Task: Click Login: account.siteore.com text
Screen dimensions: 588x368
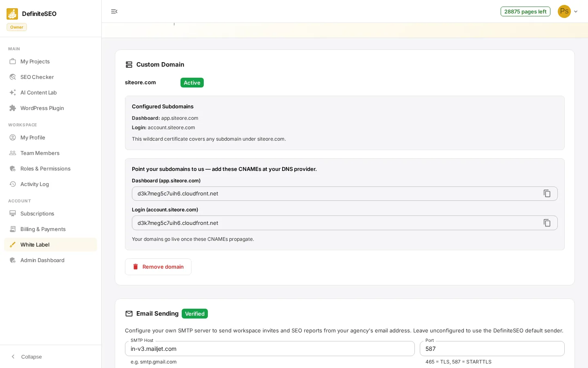Action: tap(163, 128)
